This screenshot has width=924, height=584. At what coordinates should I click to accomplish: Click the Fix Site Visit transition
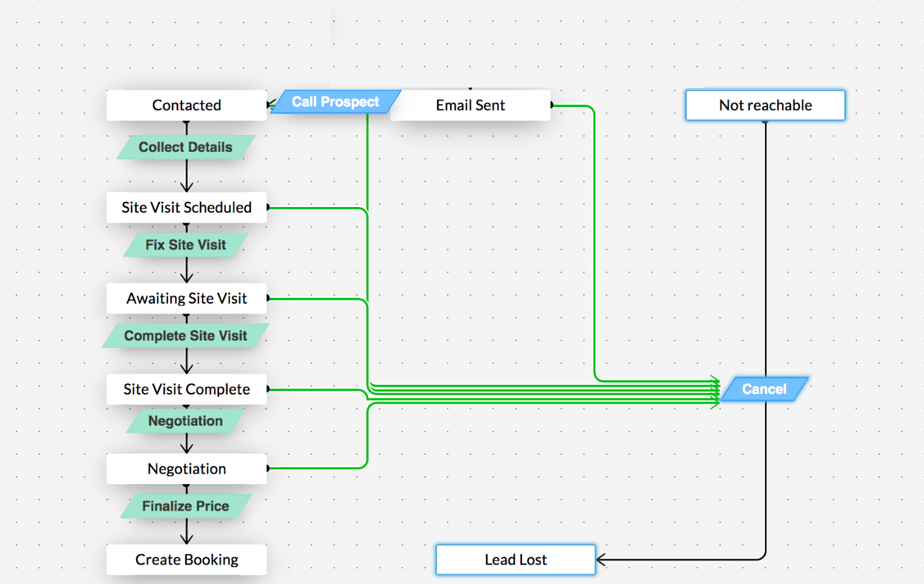pos(185,245)
